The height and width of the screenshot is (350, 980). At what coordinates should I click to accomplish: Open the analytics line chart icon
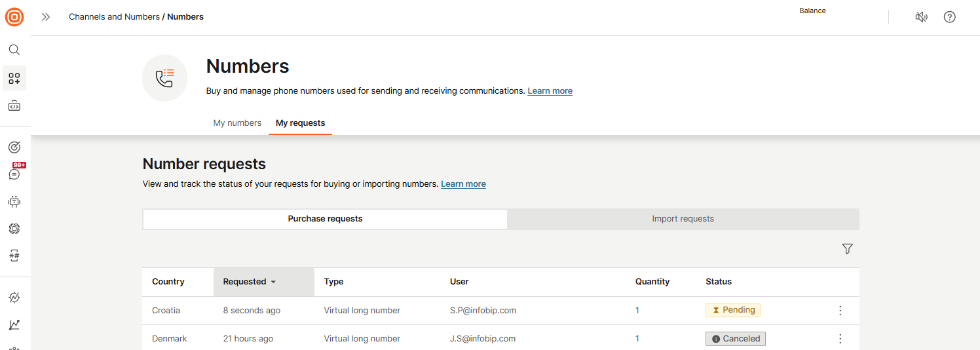14,324
